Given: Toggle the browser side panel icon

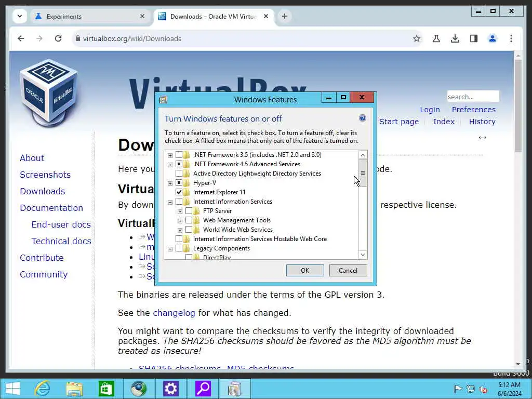Looking at the screenshot, I should (474, 38).
